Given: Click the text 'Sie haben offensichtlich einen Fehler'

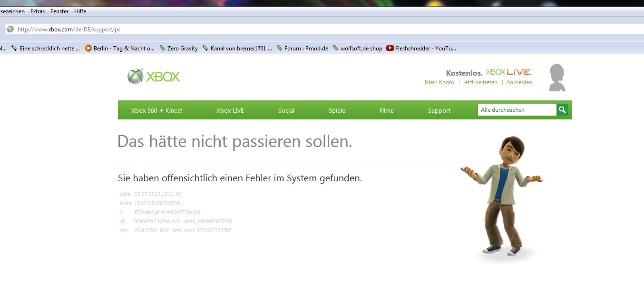Looking at the screenshot, I should pos(195,178).
